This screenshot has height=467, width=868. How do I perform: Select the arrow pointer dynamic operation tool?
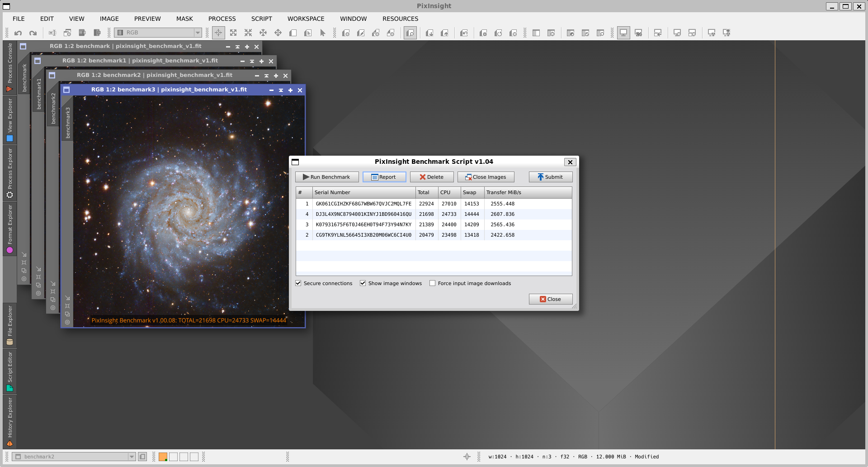pyautogui.click(x=323, y=33)
